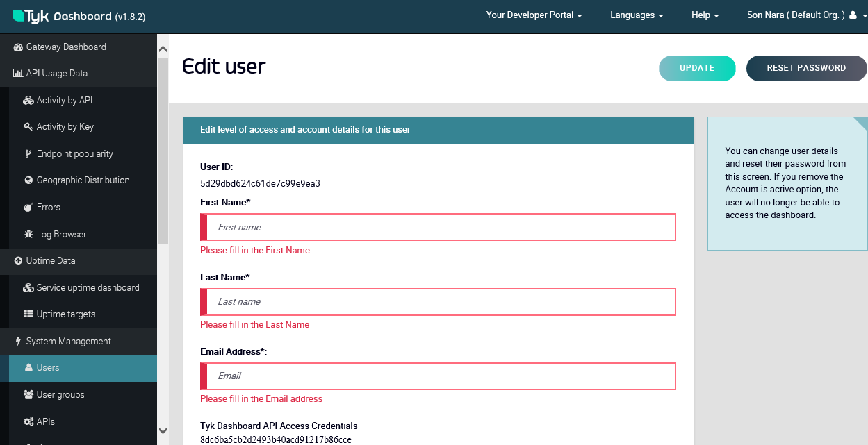The height and width of the screenshot is (445, 868).
Task: Click the Tyk Dashboard API Access Credentials label
Action: click(x=279, y=426)
